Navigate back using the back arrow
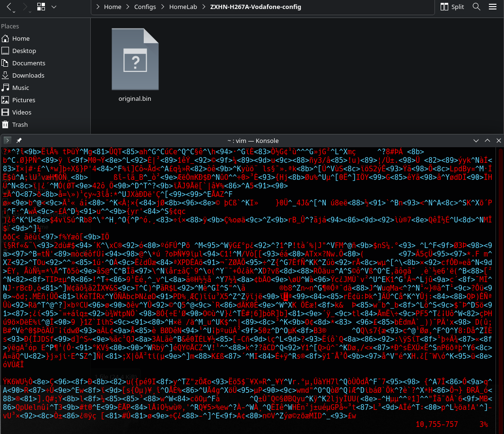 (9, 6)
